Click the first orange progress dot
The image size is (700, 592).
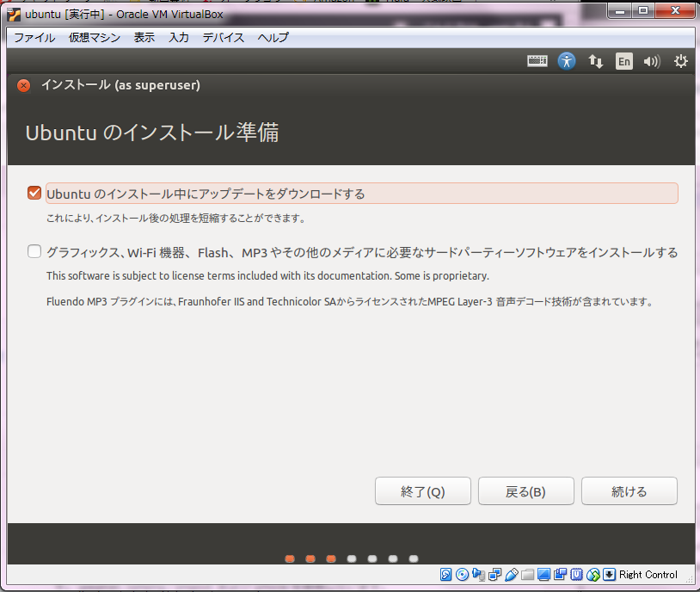tap(290, 558)
